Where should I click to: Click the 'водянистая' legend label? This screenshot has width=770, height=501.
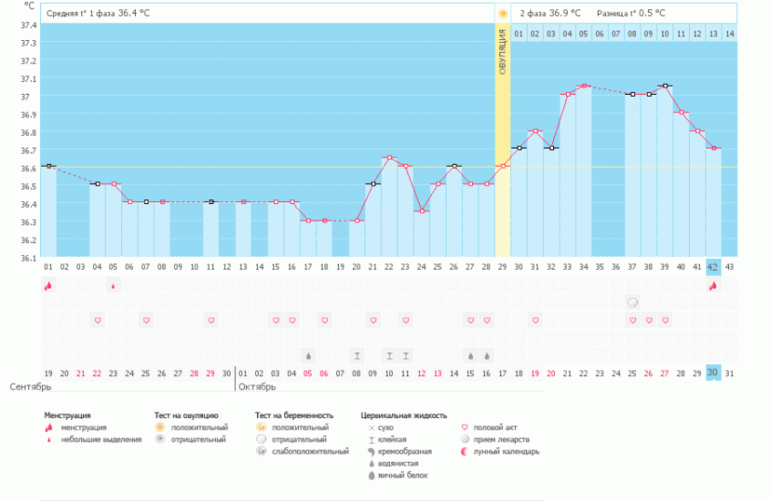[x=398, y=464]
